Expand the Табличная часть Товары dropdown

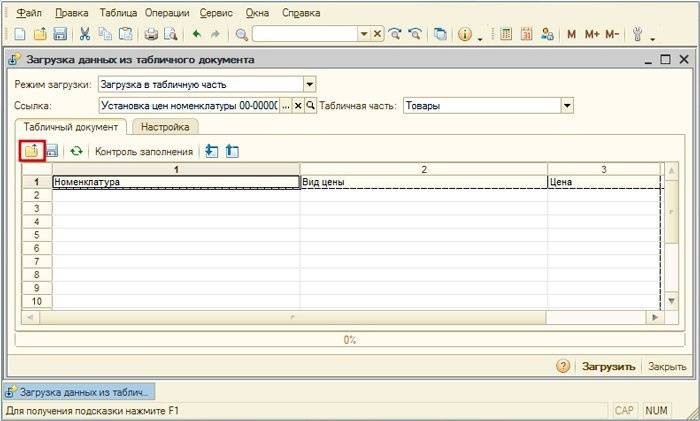click(x=567, y=106)
